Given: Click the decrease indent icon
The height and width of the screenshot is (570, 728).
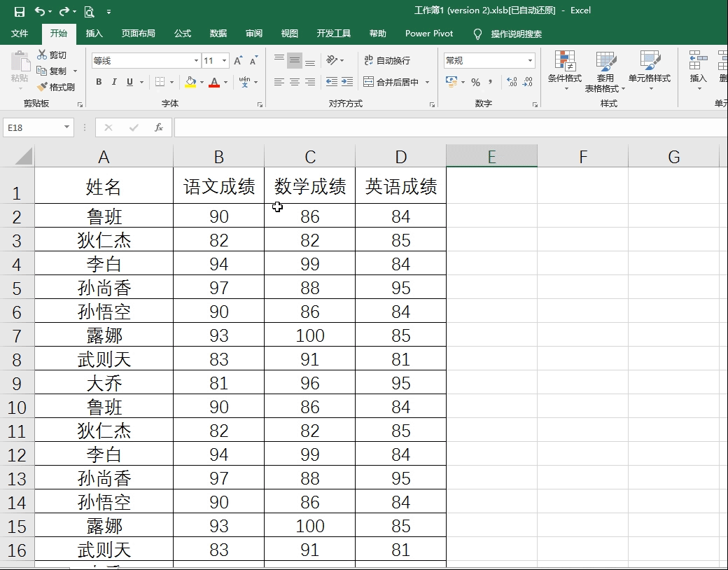Looking at the screenshot, I should (x=332, y=82).
